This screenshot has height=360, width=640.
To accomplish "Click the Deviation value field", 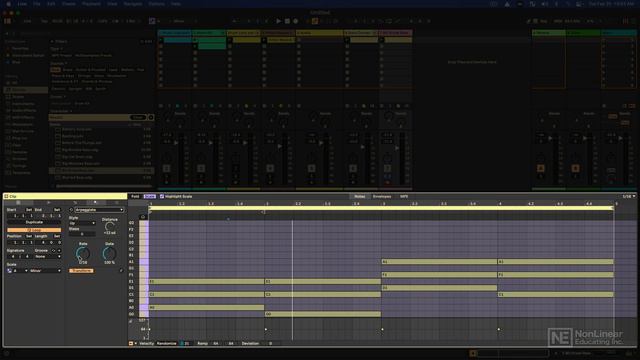I will (270, 344).
